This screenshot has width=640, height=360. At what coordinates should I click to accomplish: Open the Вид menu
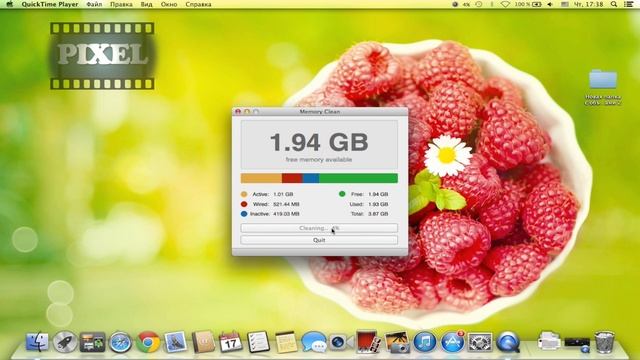147,4
